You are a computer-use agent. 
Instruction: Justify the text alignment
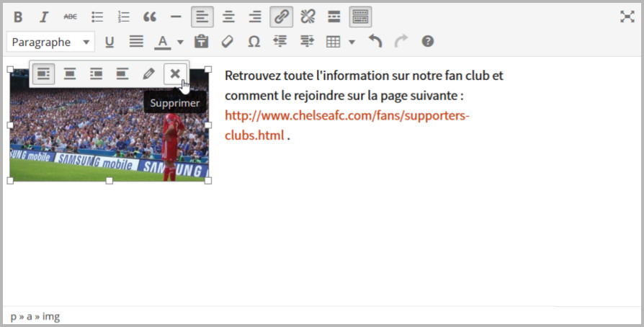(136, 42)
